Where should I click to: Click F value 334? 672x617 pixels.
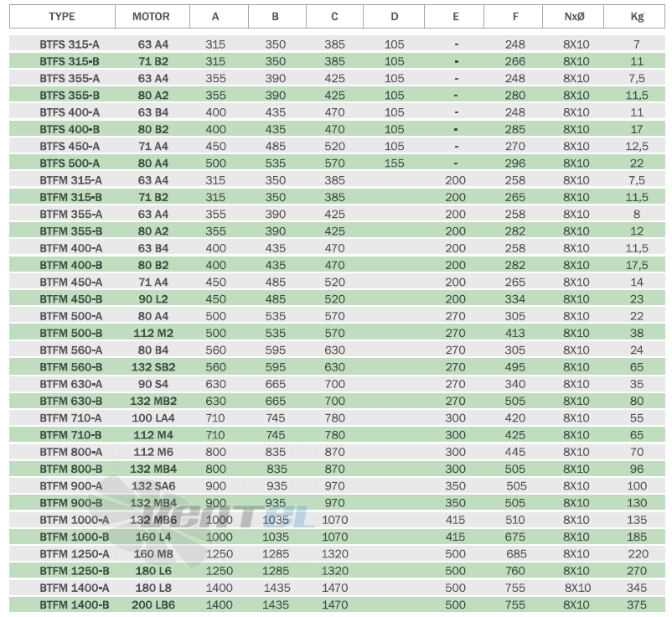coord(514,298)
